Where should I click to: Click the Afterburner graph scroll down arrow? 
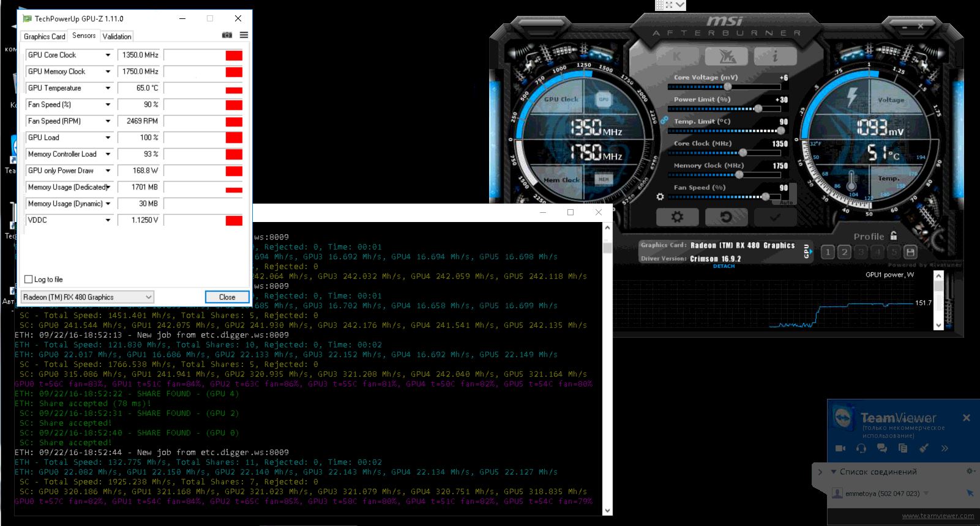tap(938, 325)
